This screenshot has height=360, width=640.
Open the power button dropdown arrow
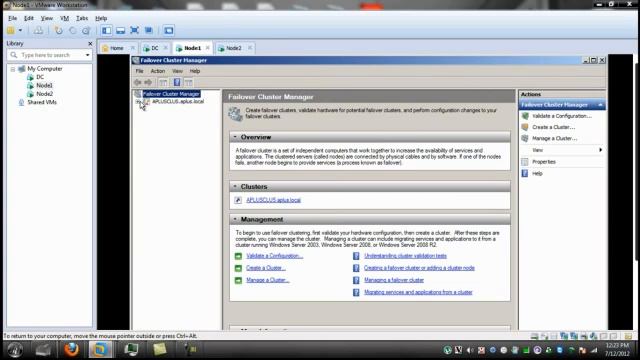(x=20, y=31)
